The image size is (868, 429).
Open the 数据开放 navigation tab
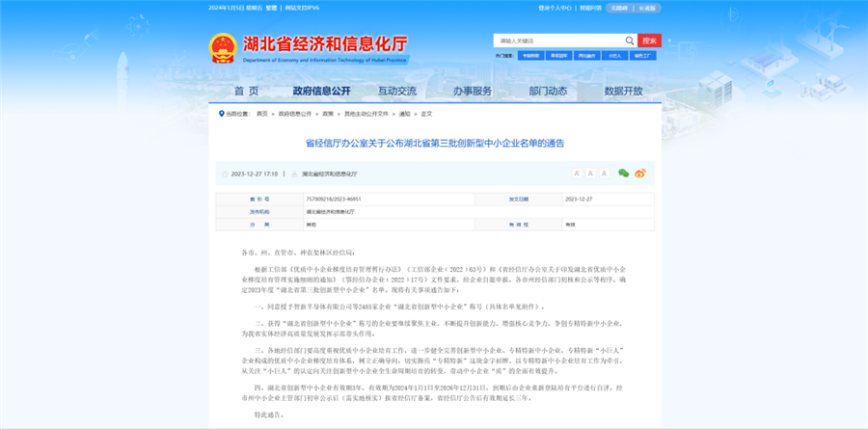[x=623, y=92]
